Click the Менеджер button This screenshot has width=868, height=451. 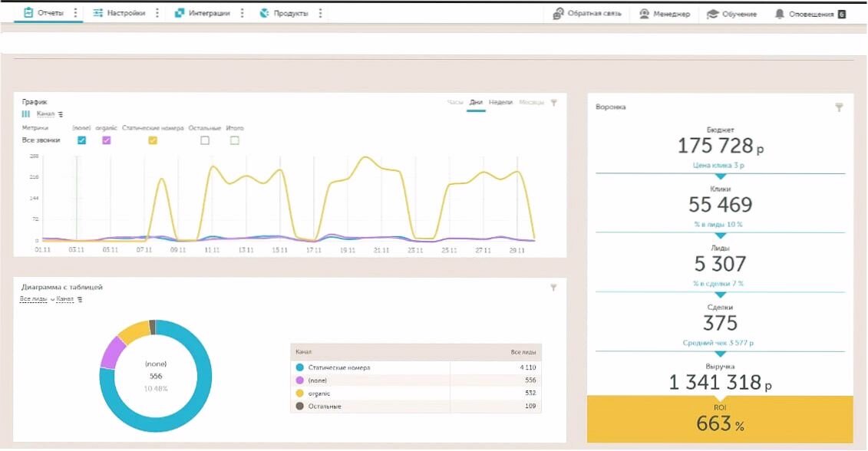(x=665, y=14)
